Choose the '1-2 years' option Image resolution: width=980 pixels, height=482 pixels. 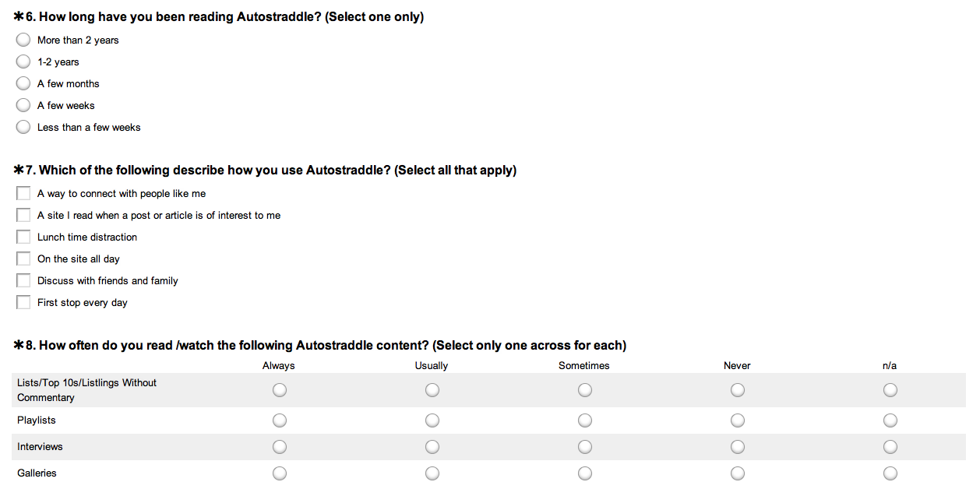point(23,62)
